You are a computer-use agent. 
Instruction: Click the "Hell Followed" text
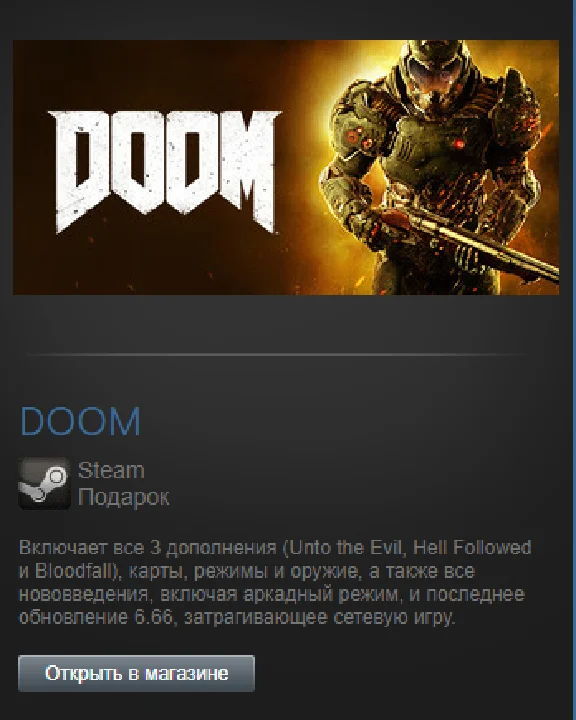472,547
